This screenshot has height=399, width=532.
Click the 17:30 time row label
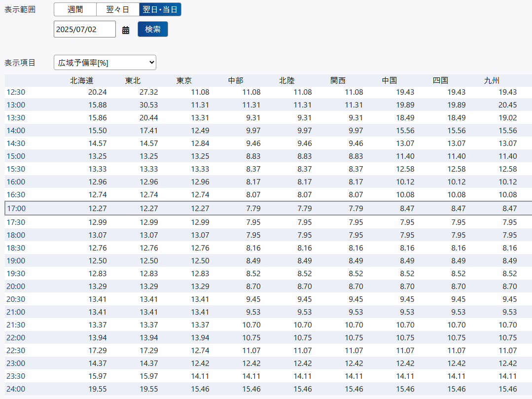pyautogui.click(x=16, y=222)
